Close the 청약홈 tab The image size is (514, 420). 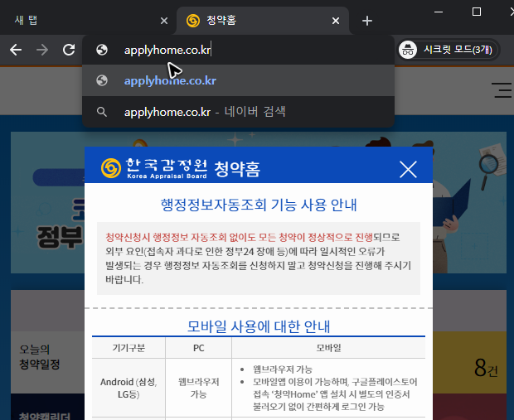pos(336,21)
